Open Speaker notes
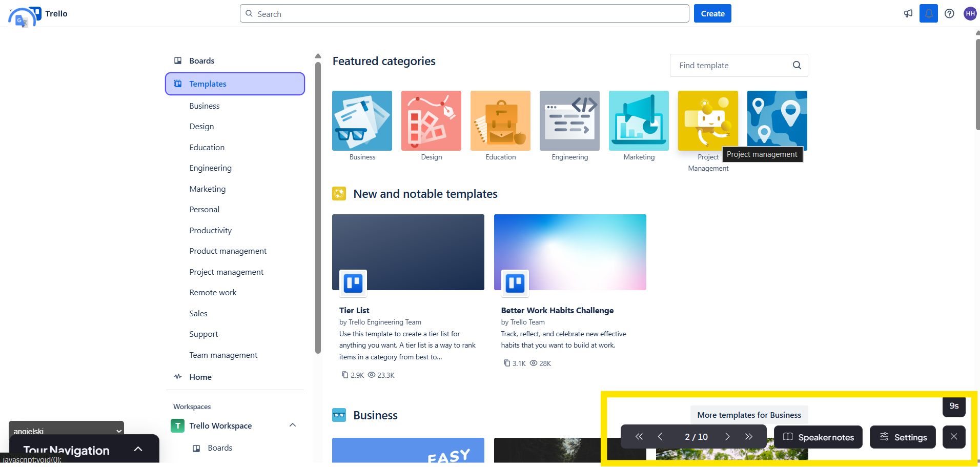Image resolution: width=980 pixels, height=467 pixels. pos(818,437)
